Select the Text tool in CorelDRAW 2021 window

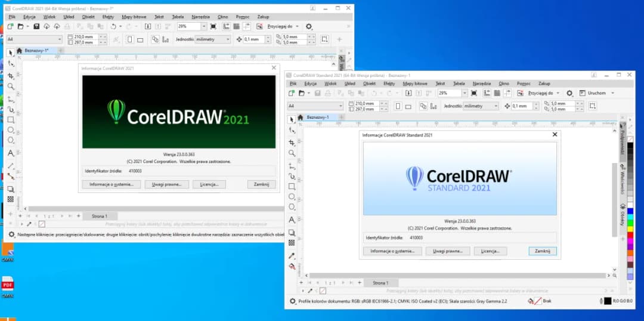11,153
